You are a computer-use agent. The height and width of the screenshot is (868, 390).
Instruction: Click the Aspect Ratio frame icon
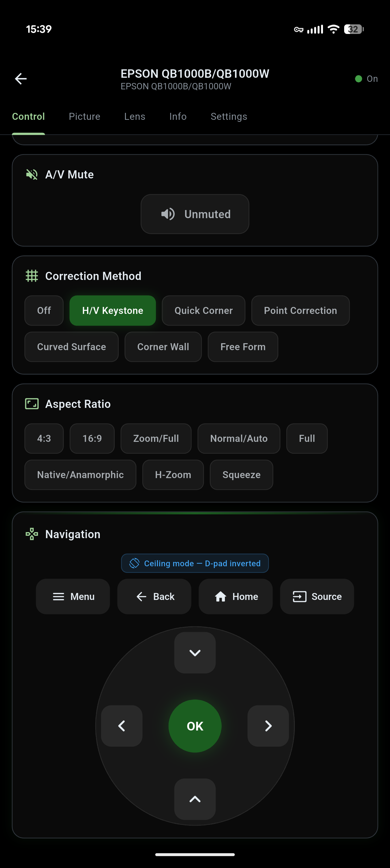coord(31,403)
